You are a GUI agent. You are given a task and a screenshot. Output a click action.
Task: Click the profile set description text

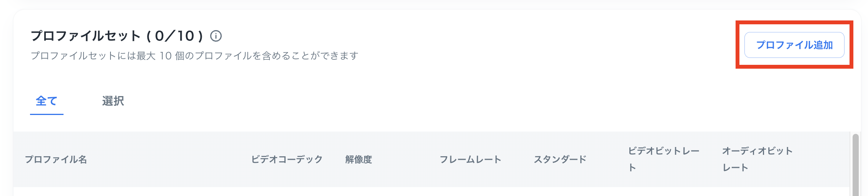[194, 56]
